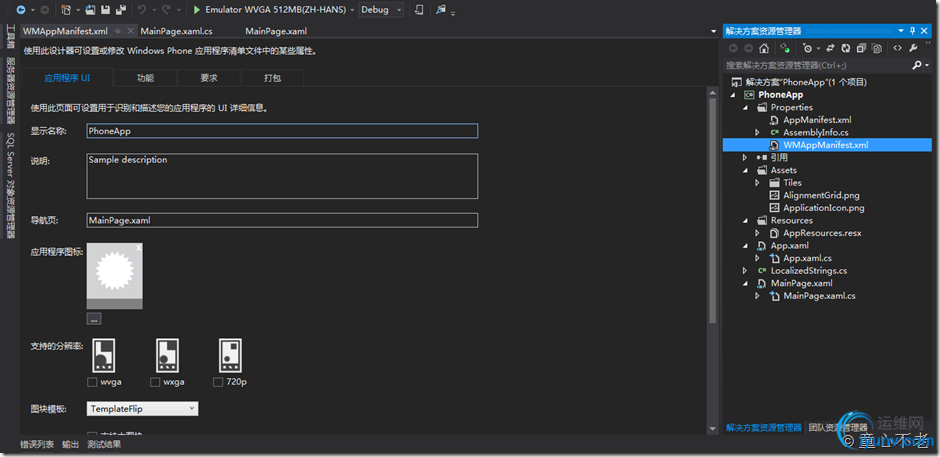Screen dimensions: 940x457
Task: Collapse the PhoneApp project node
Action: click(733, 95)
